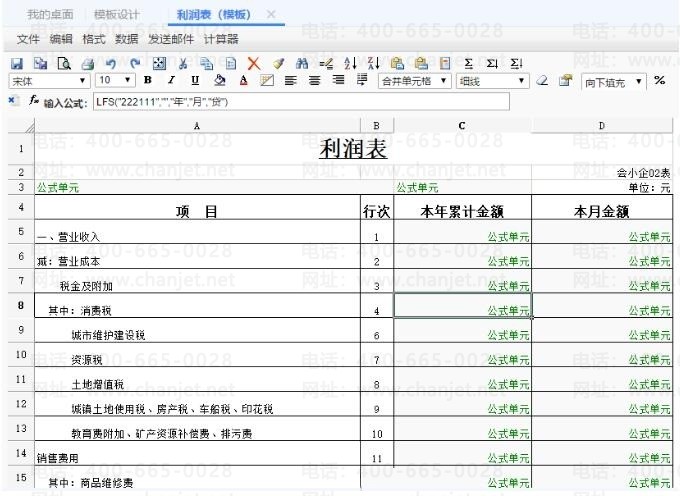Delete using the red X icon
Image resolution: width=680 pixels, height=496 pixels.
click(254, 64)
